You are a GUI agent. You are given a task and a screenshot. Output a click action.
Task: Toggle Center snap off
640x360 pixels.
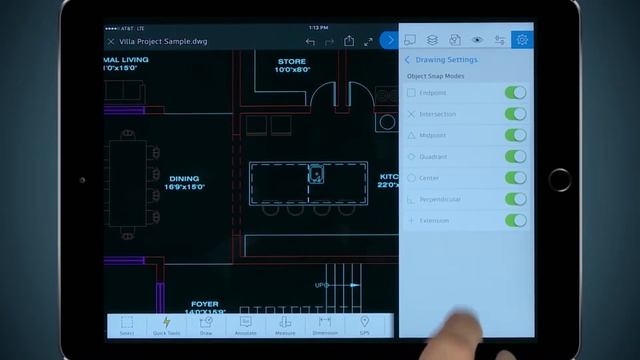tap(516, 178)
